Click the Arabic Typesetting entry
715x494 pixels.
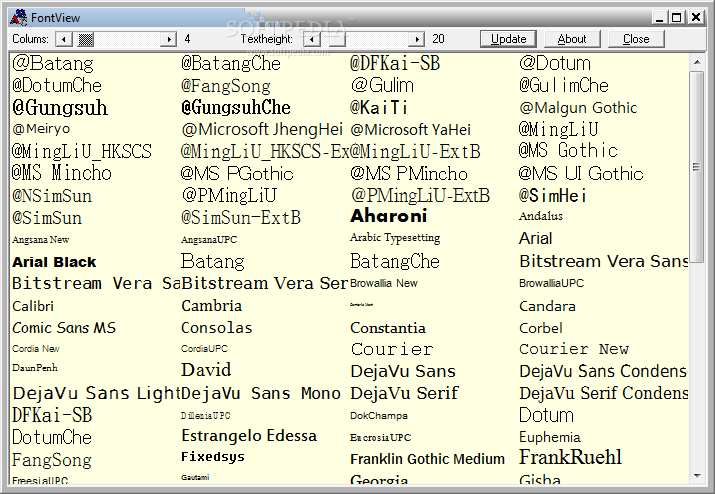click(395, 238)
